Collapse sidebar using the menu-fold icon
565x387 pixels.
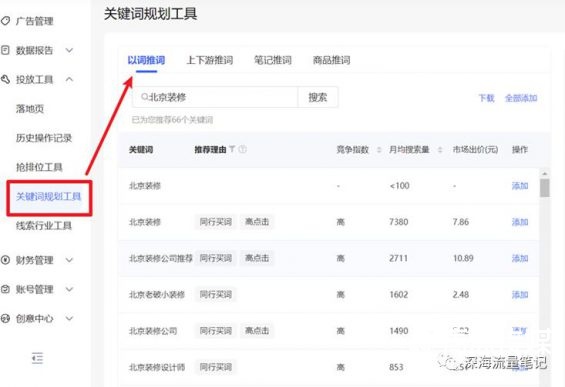[x=37, y=358]
